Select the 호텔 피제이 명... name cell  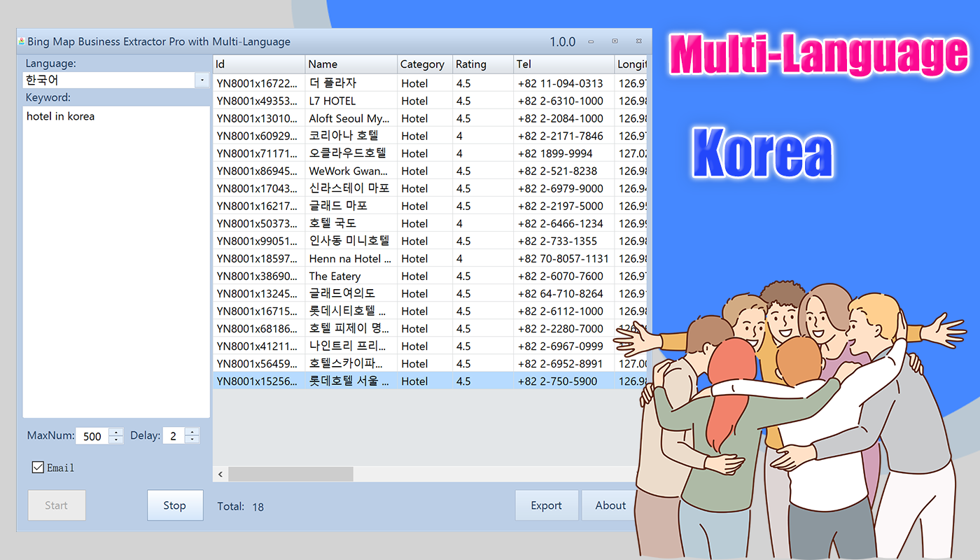(x=351, y=328)
